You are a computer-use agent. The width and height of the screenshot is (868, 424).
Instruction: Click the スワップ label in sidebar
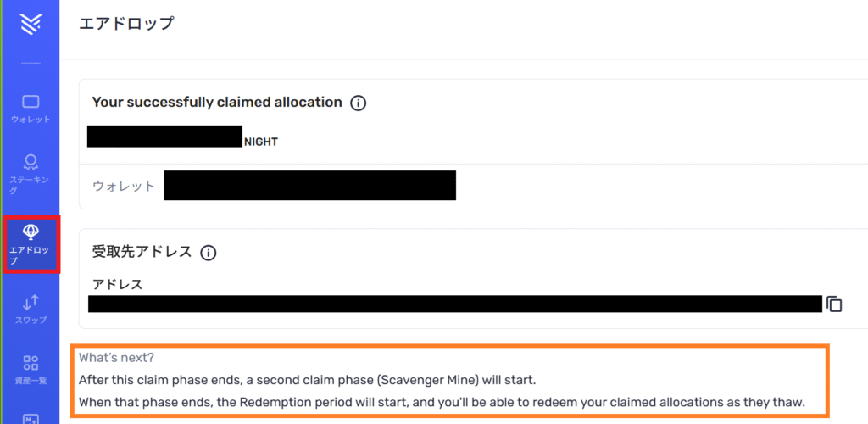[x=31, y=320]
